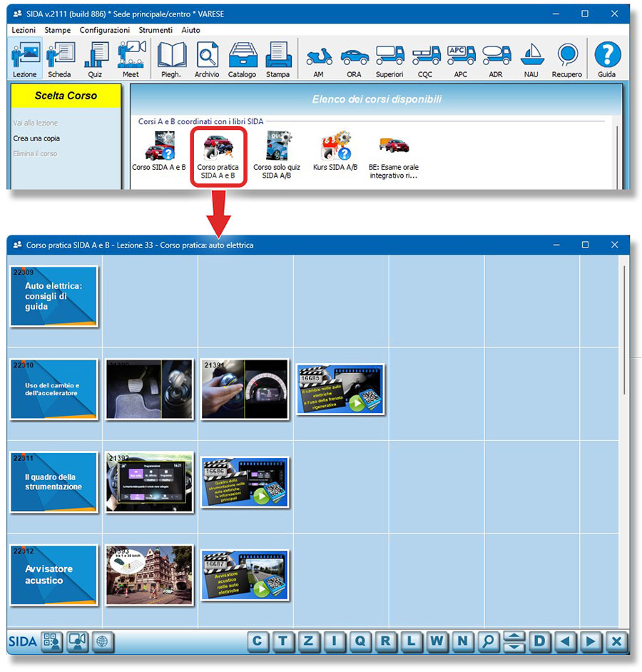The height and width of the screenshot is (672, 642).
Task: Click the lesson grid vertical scrollbar
Action: [624, 328]
